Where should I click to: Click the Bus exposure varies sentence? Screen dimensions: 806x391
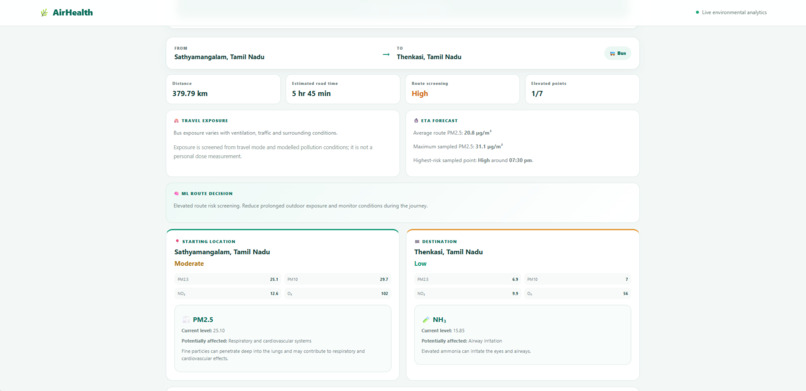pyautogui.click(x=255, y=133)
